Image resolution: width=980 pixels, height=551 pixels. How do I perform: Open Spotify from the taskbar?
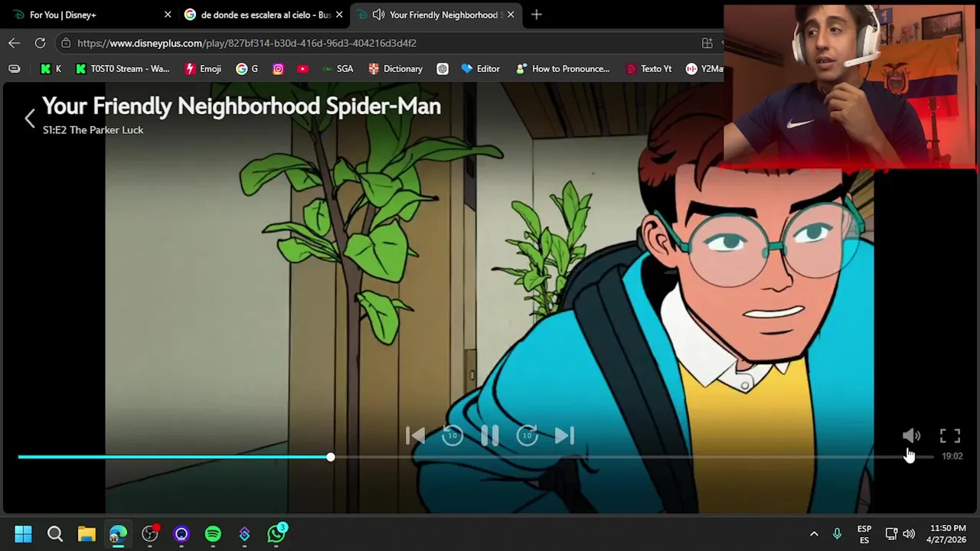[213, 534]
